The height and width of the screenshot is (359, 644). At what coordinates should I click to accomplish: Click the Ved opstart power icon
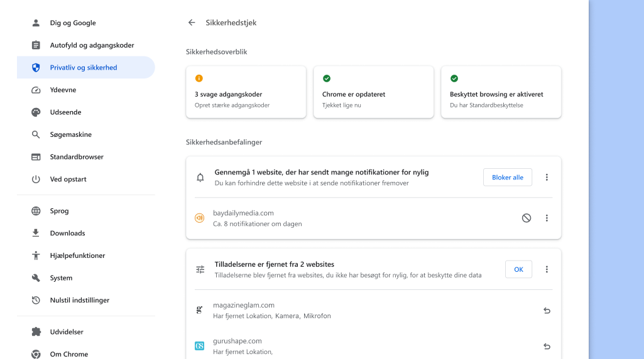36,179
